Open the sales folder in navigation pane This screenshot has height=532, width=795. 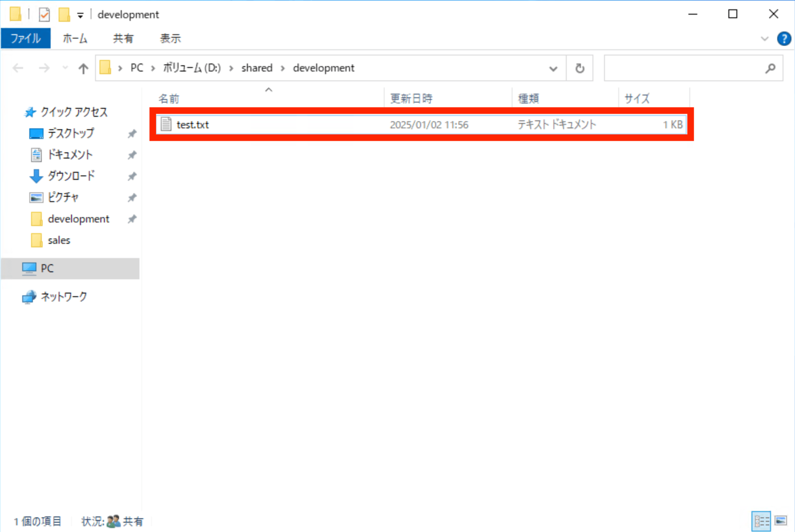[x=59, y=240]
